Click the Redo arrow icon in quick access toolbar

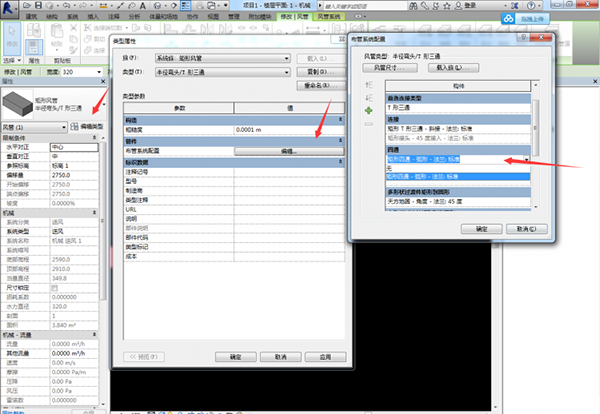point(83,5)
